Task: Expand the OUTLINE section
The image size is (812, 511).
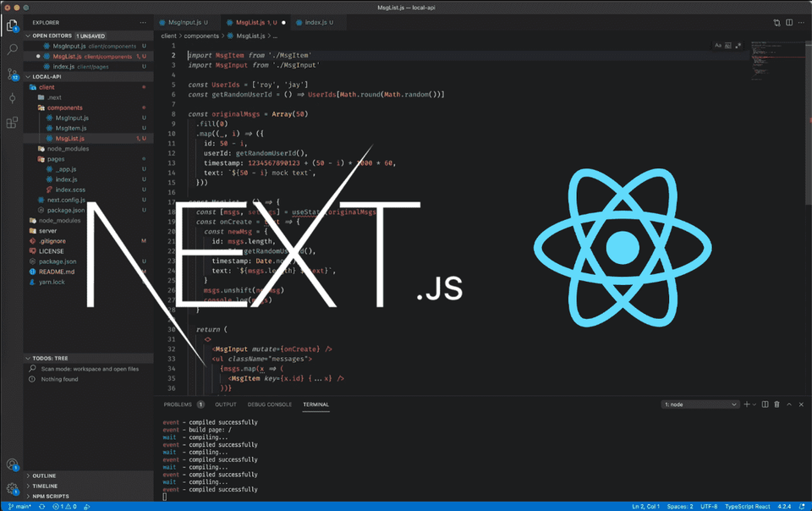Action: 89,475
